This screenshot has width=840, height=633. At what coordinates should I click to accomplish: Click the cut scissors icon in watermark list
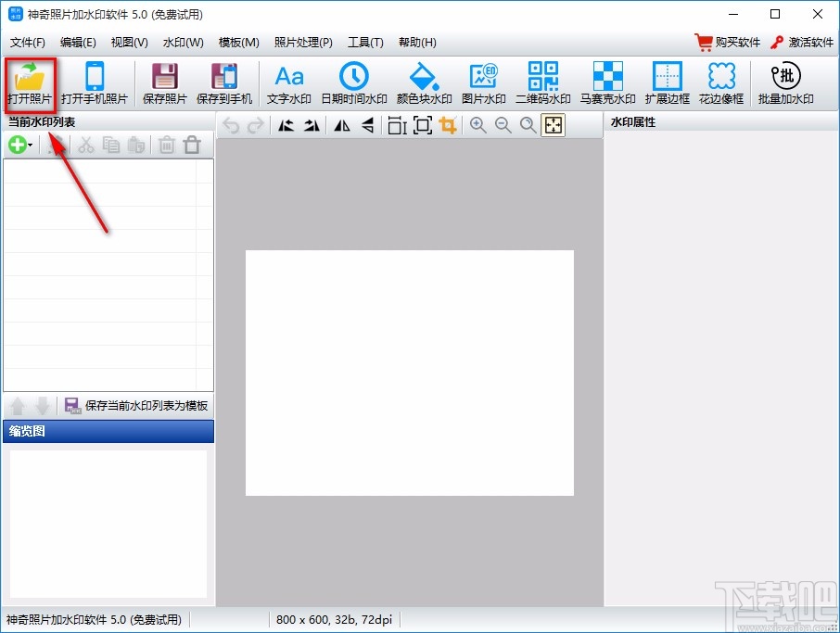point(85,146)
